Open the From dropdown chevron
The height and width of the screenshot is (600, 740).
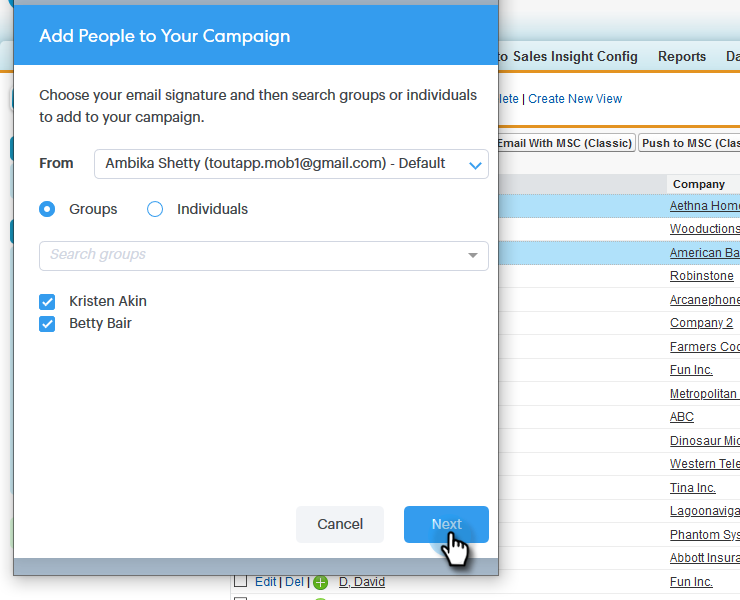point(475,165)
